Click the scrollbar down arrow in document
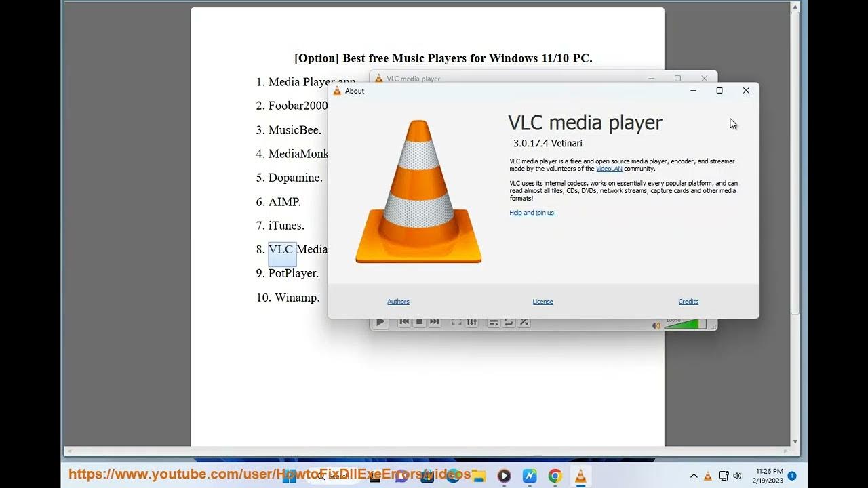 click(x=795, y=441)
